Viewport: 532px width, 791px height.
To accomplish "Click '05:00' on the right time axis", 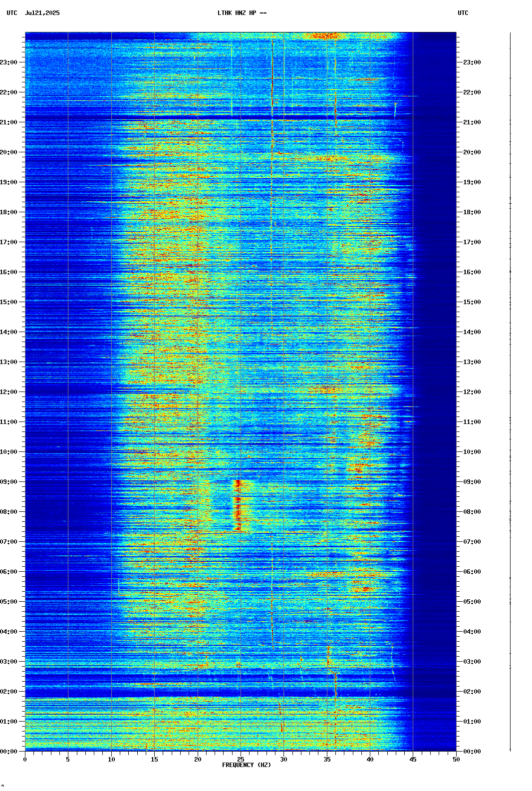I will click(472, 602).
